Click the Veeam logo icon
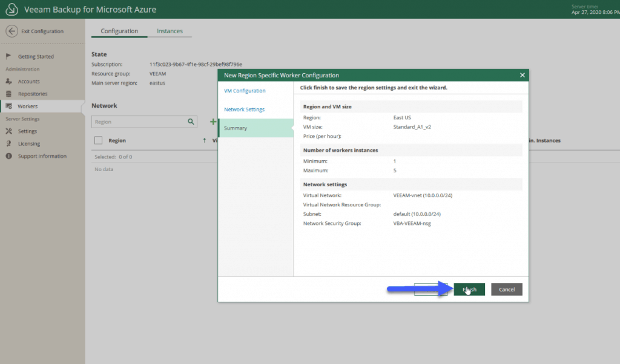The height and width of the screenshot is (364, 620). pos(12,9)
